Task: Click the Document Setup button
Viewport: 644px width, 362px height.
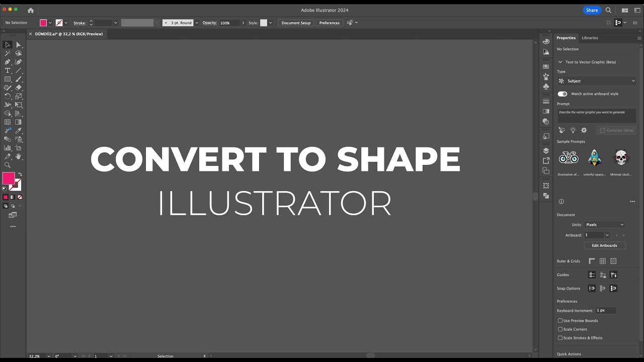Action: tap(296, 23)
